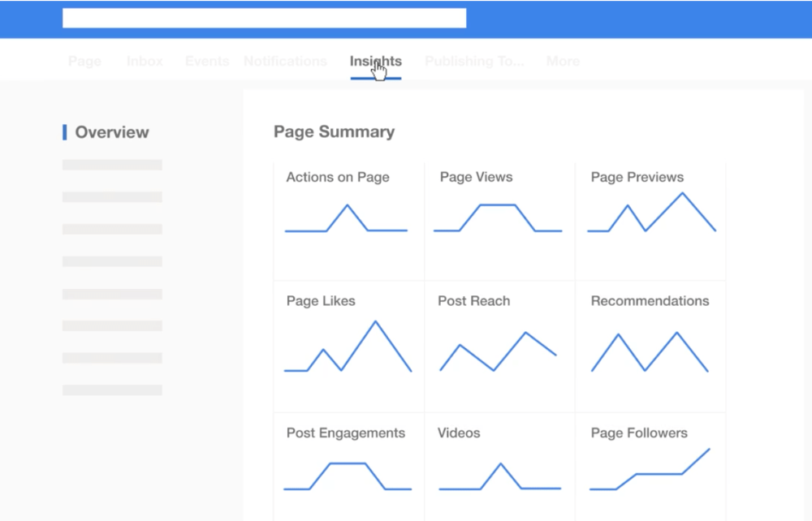Open the Notifications tab

tap(285, 62)
